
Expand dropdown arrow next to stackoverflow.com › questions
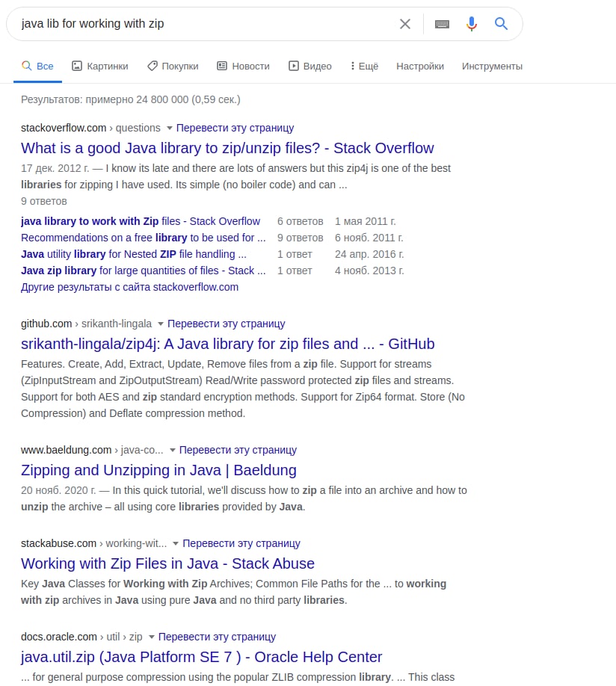(170, 129)
